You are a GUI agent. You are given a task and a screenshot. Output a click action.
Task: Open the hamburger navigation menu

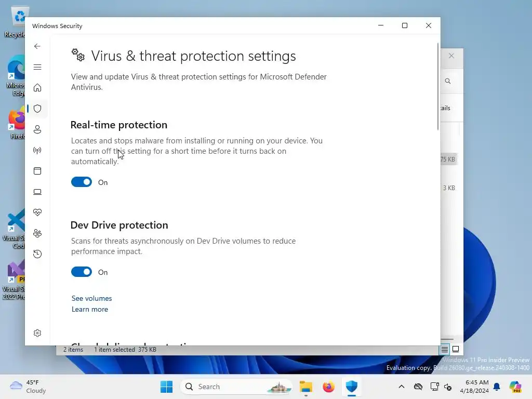[x=37, y=67]
